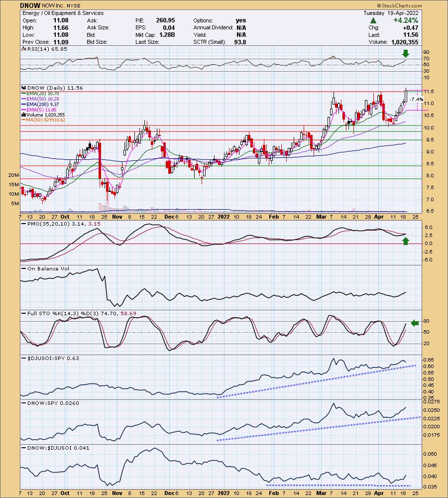The height and width of the screenshot is (498, 448).
Task: Click the candlestick icon before DNOW (Daily)
Action: [x=23, y=88]
